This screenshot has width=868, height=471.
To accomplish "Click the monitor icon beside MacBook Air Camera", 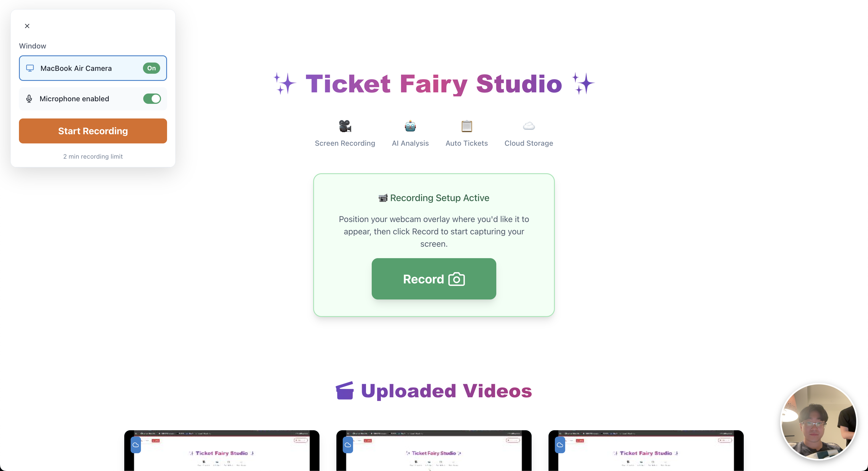I will [x=30, y=68].
